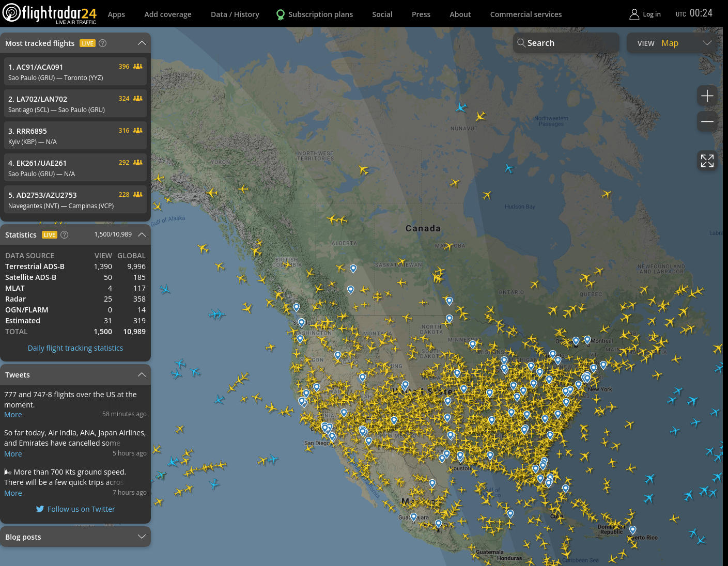The height and width of the screenshot is (566, 728).
Task: Click the user account icon
Action: click(634, 14)
